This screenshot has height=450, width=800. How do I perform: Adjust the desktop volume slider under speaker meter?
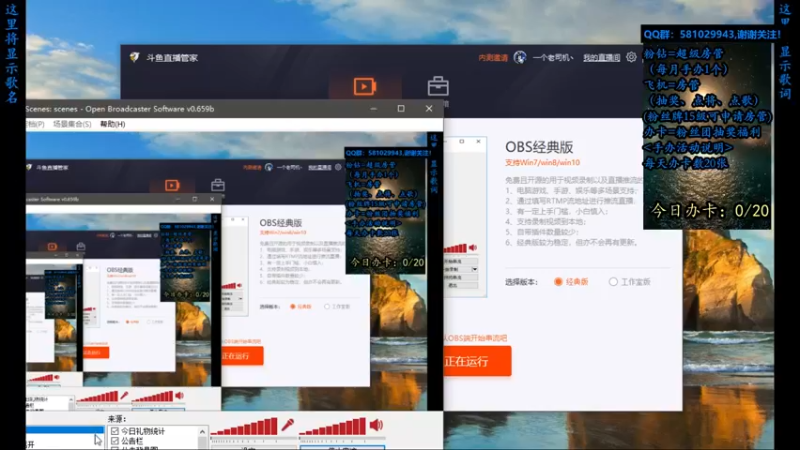tap(342, 440)
